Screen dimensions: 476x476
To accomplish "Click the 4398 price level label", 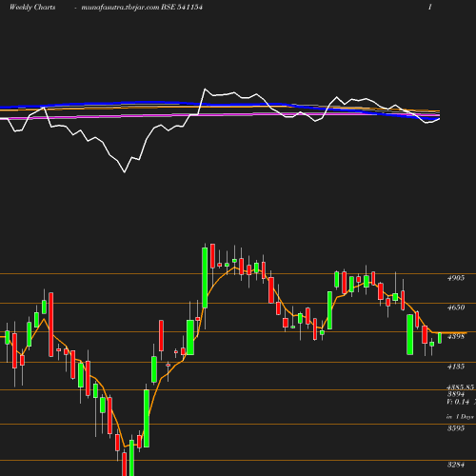I will point(456,336).
